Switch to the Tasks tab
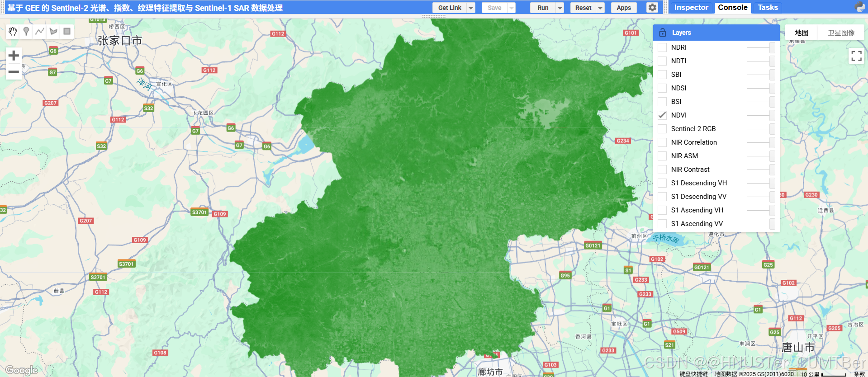Image resolution: width=868 pixels, height=377 pixels. click(768, 8)
